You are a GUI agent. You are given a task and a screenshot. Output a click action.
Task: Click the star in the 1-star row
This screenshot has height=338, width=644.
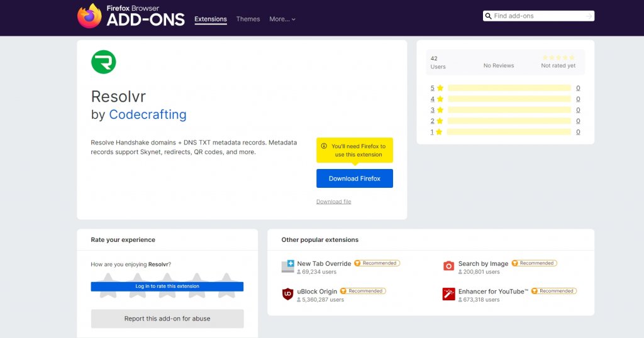(440, 132)
